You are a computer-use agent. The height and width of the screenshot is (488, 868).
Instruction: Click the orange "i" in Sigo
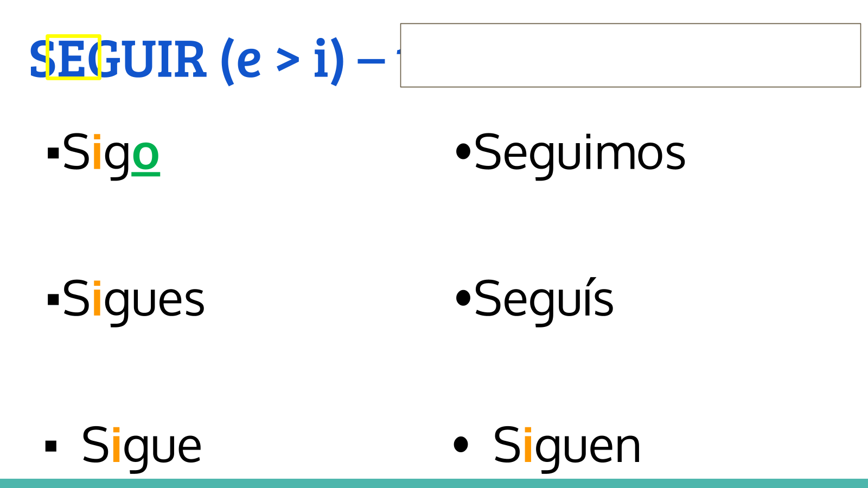97,153
